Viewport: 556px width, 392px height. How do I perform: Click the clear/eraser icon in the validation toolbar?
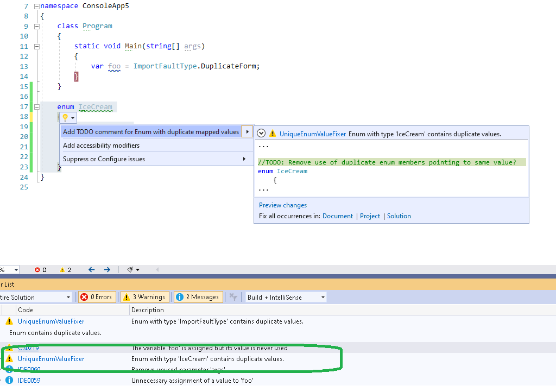click(129, 269)
